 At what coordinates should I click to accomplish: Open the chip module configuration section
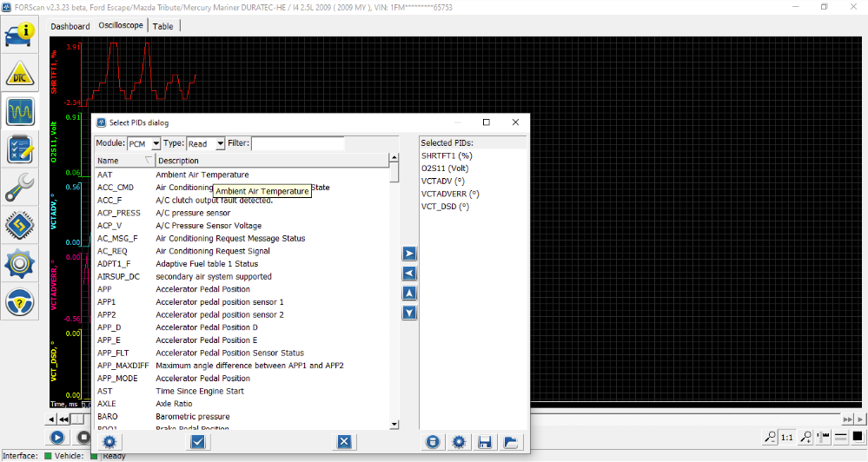pos(21,225)
